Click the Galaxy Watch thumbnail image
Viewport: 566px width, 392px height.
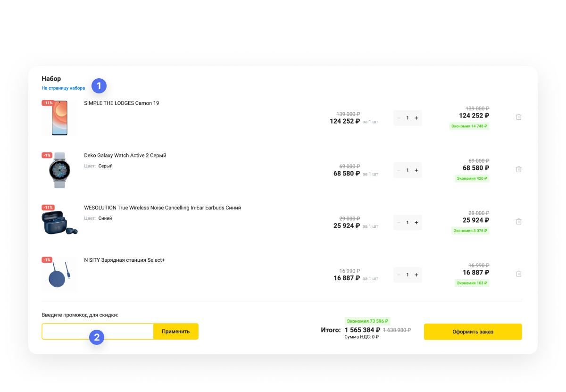pos(59,170)
